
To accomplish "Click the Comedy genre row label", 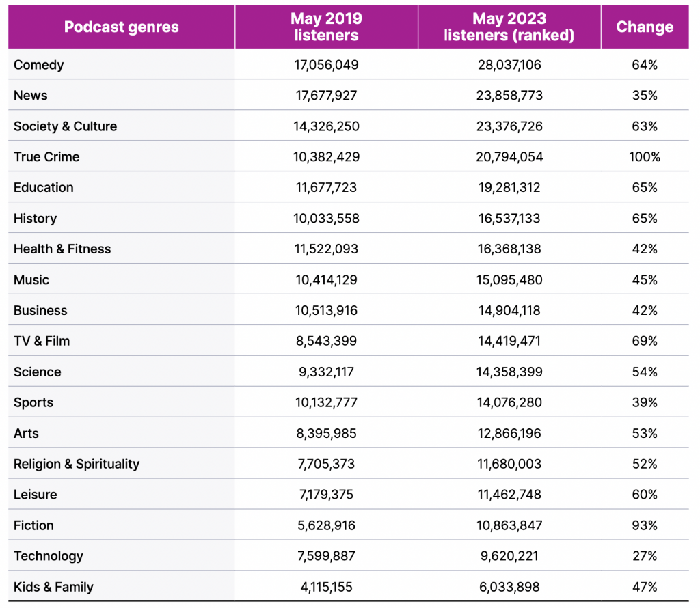I will coord(39,65).
